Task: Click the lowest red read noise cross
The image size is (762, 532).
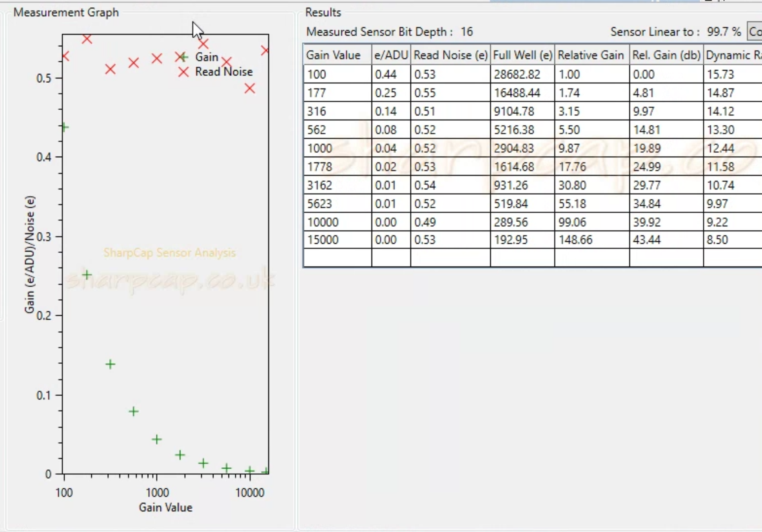Action: tap(250, 89)
